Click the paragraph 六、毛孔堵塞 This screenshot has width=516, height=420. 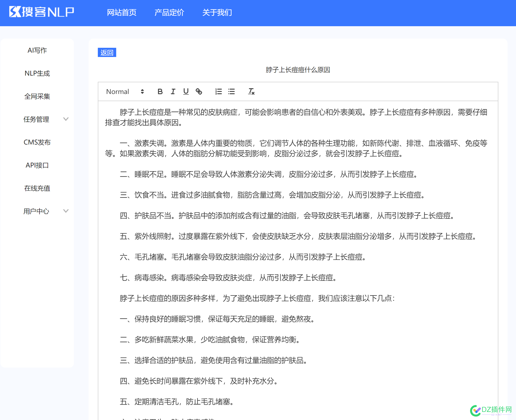243,257
